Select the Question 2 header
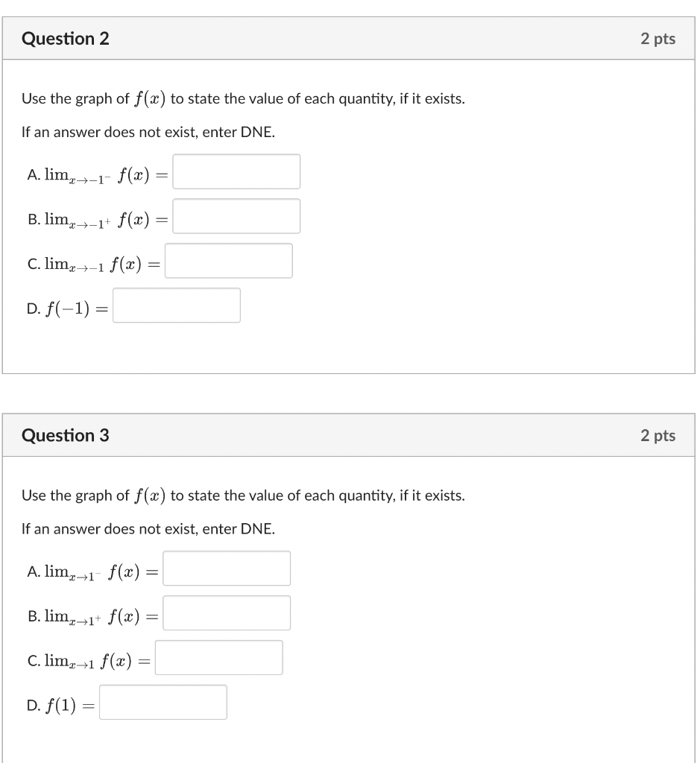 click(66, 38)
